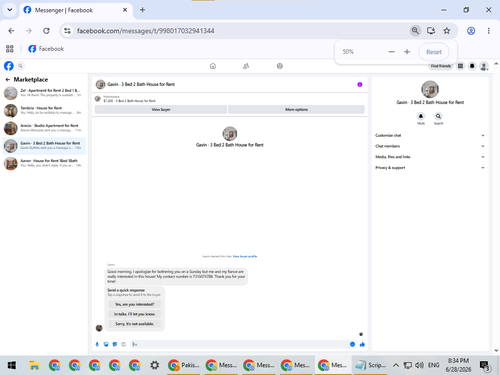Click the Facebook logo in the header

[9, 66]
